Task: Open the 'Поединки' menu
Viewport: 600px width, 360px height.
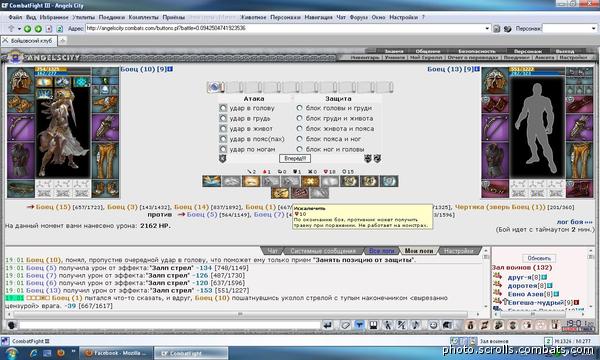Action: (x=112, y=17)
